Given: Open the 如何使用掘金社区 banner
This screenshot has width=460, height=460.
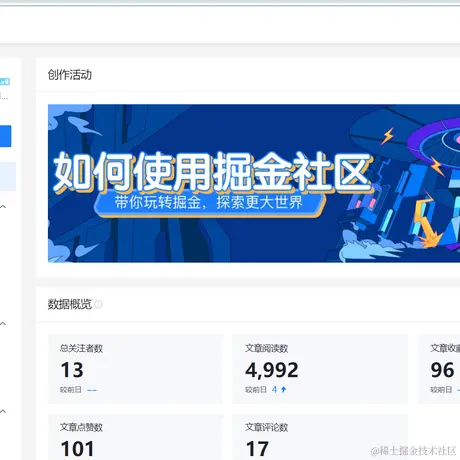Looking at the screenshot, I should [254, 183].
